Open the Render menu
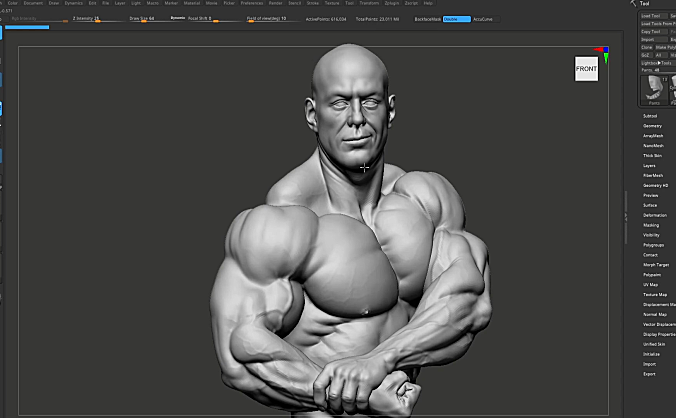The image size is (676, 418). 275,3
